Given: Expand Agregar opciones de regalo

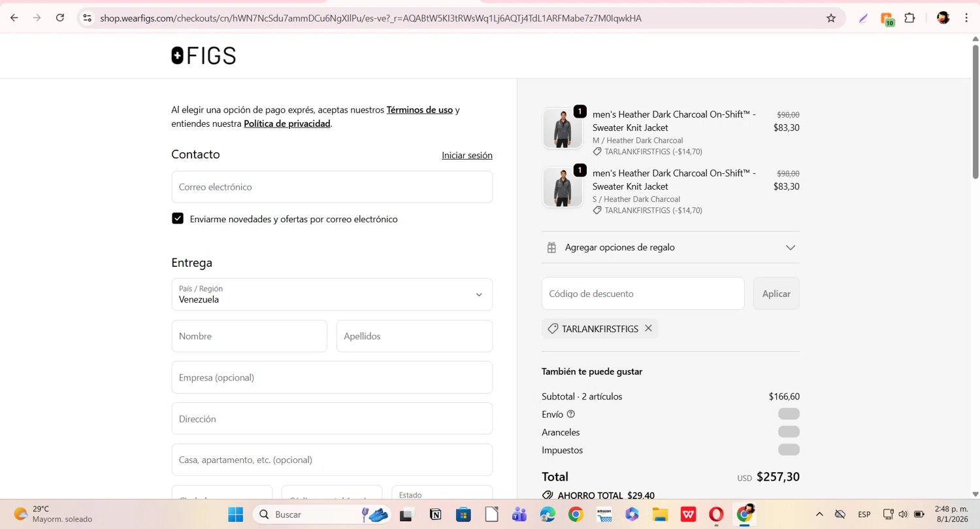Looking at the screenshot, I should click(670, 247).
